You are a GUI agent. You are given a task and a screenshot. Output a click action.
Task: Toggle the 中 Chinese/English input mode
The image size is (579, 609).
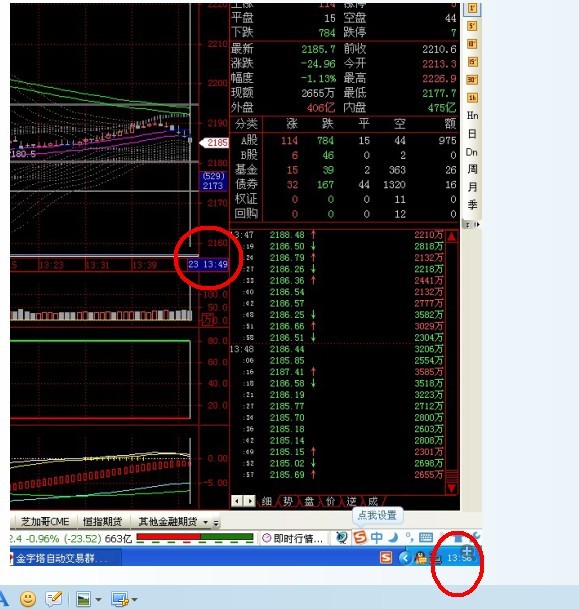(x=376, y=538)
